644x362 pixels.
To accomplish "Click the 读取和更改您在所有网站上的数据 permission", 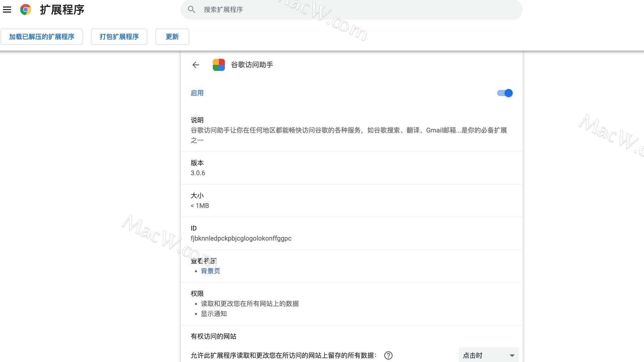I will 250,304.
